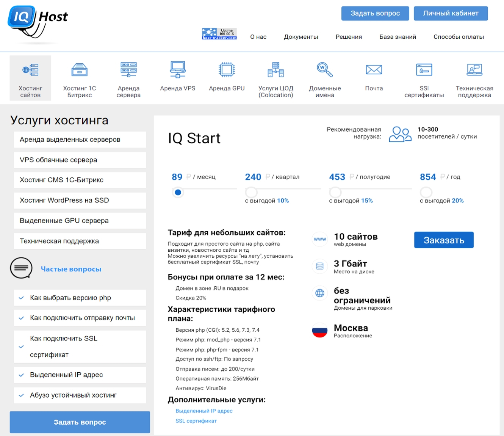Click the text Версия php (CGI): 5.2, 5.6, 7.3, 7.4

(218, 330)
